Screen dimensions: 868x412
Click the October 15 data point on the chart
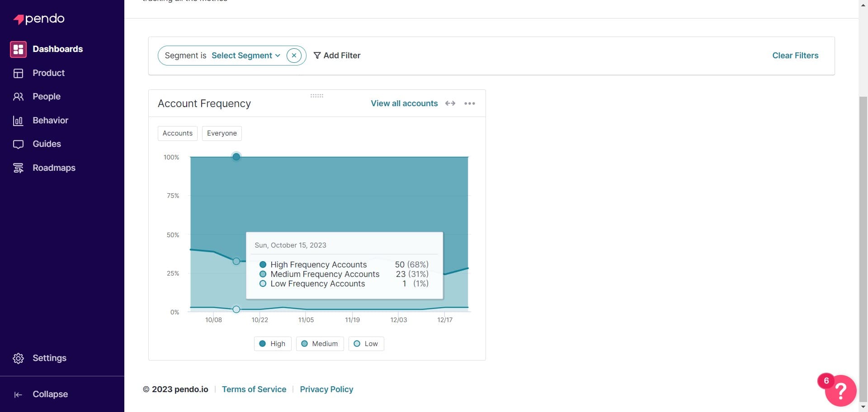[x=236, y=157]
